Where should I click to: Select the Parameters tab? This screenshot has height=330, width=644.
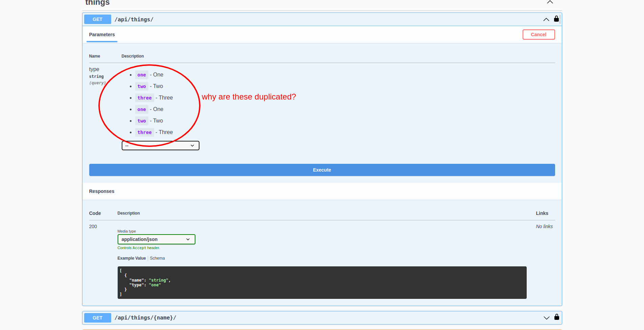(102, 35)
